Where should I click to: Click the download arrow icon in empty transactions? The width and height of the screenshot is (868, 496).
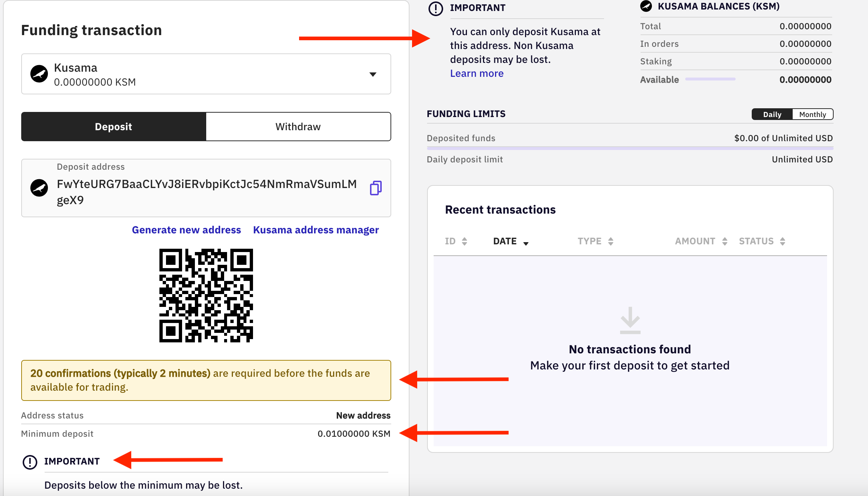pyautogui.click(x=630, y=320)
